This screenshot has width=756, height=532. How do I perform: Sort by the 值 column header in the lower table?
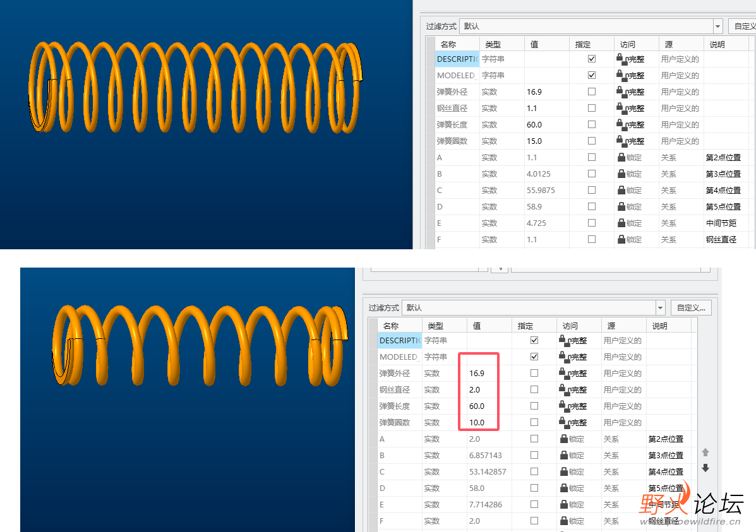point(489,326)
